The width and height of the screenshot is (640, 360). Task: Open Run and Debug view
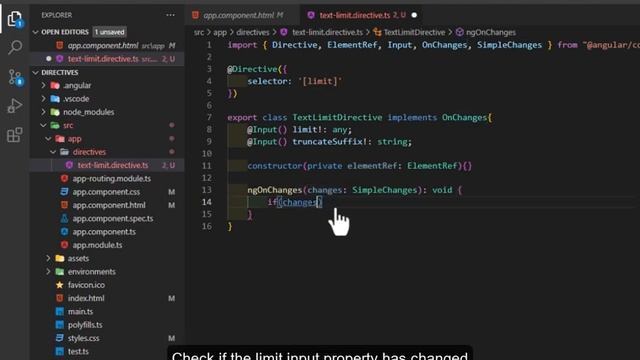click(x=15, y=106)
